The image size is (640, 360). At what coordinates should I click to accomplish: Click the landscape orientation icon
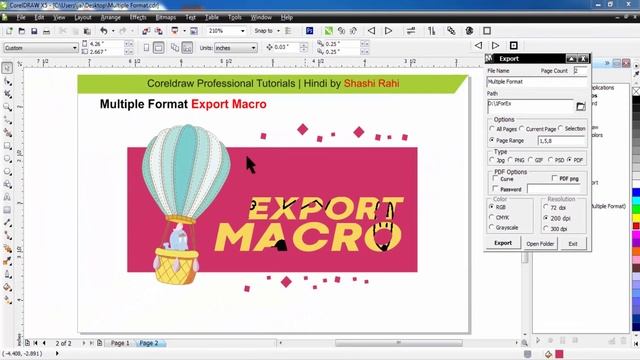pyautogui.click(x=158, y=48)
